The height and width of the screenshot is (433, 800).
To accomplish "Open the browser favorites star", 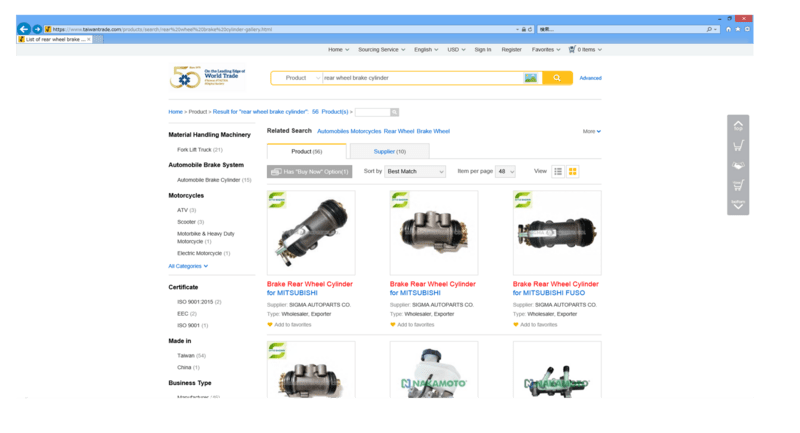I will point(738,29).
